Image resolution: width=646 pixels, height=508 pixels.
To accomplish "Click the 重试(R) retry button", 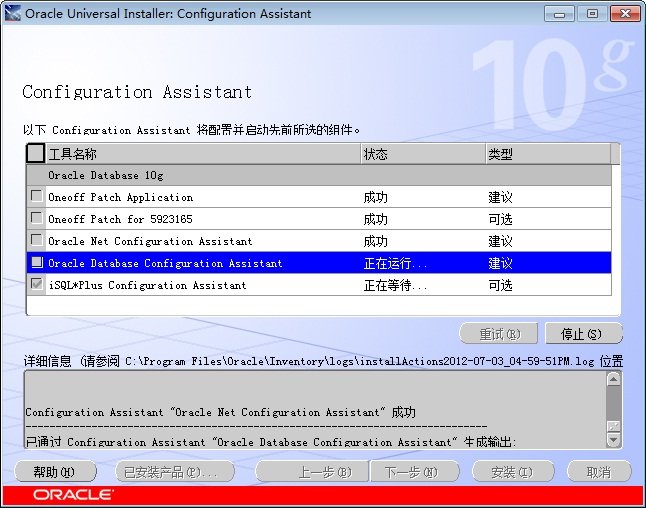I will pos(499,334).
